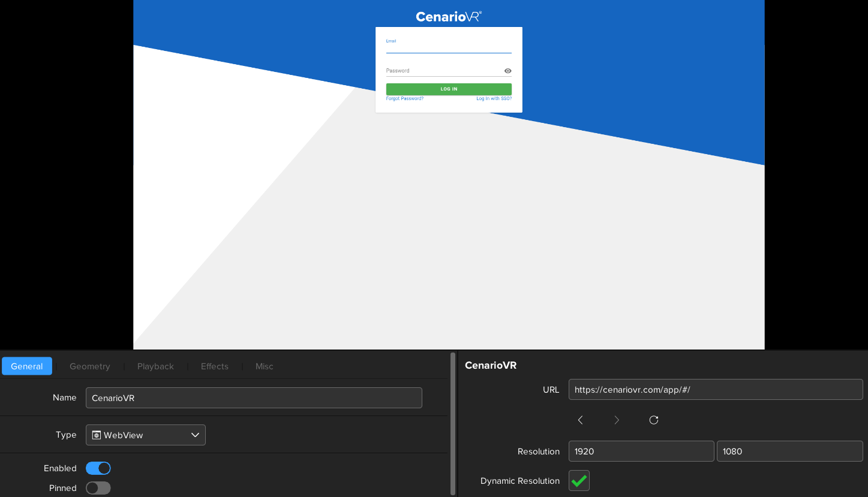Focus the URL text field
868x497 pixels.
tap(715, 390)
